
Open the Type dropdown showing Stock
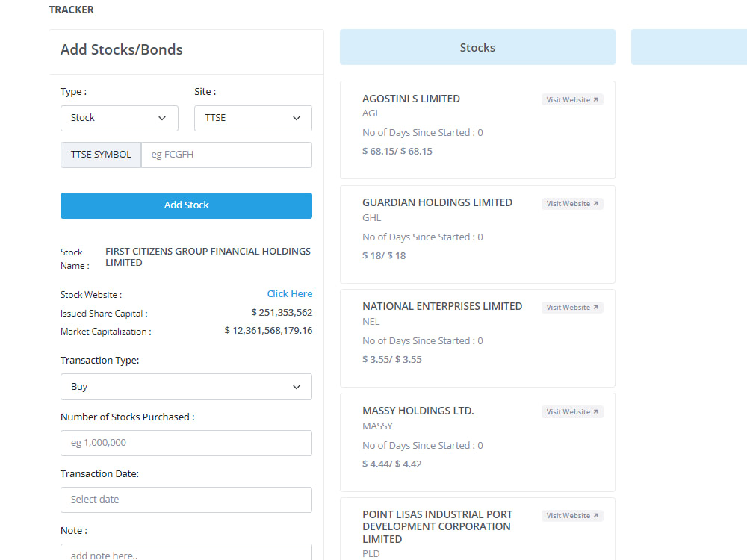[x=119, y=118]
